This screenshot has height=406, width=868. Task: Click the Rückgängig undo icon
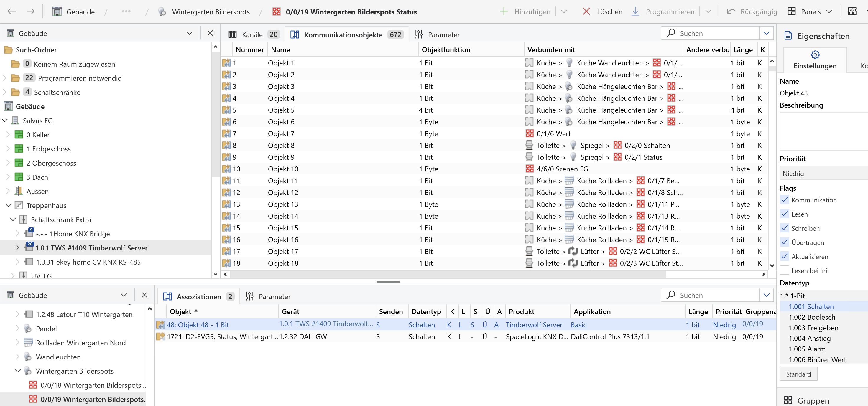[x=731, y=11]
